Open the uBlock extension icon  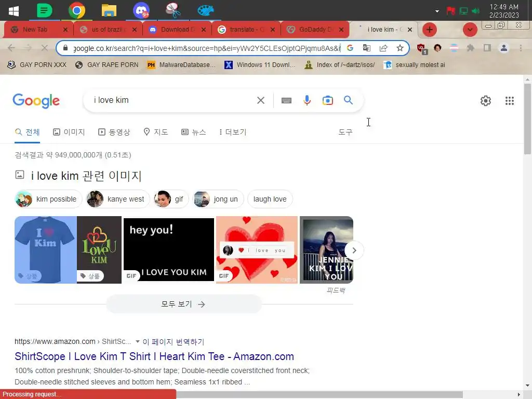[422, 48]
